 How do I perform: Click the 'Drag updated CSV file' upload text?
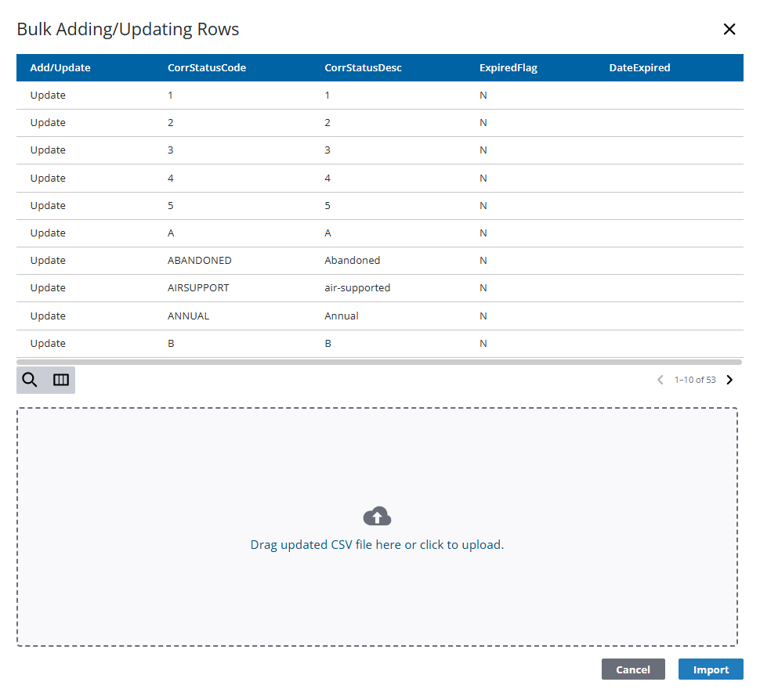377,545
